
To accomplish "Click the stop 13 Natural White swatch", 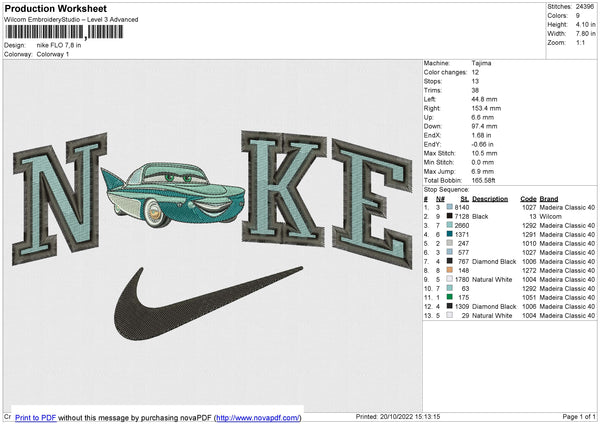I will 449,315.
